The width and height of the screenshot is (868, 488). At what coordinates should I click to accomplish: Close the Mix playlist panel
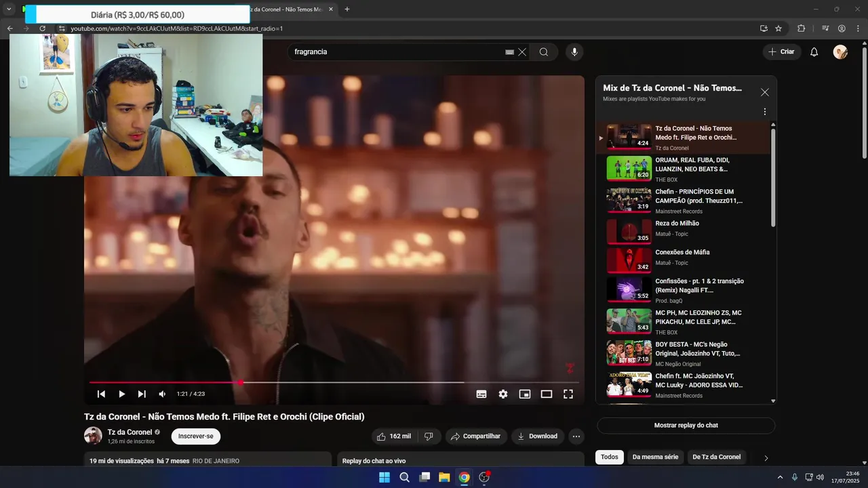click(x=765, y=92)
